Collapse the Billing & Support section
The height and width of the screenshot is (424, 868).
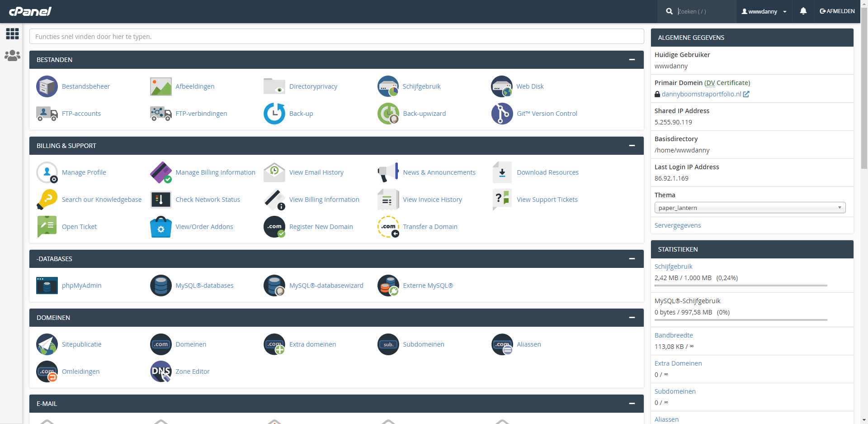point(632,146)
